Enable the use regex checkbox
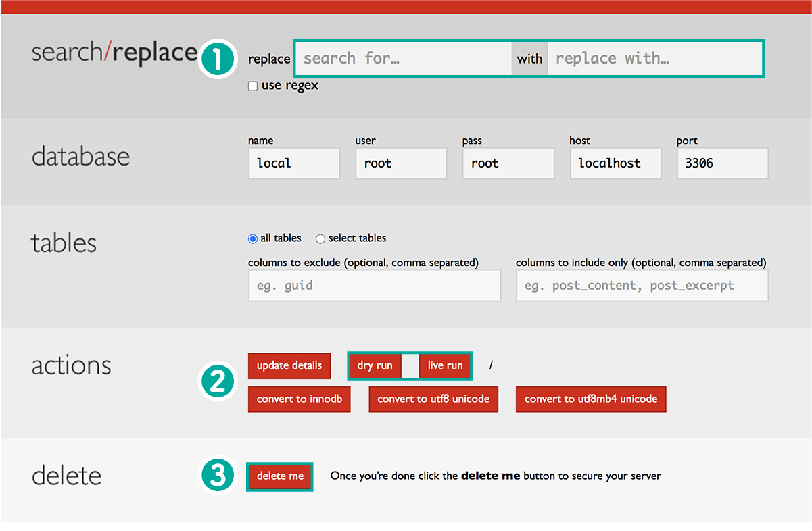The image size is (812, 531). click(x=252, y=86)
